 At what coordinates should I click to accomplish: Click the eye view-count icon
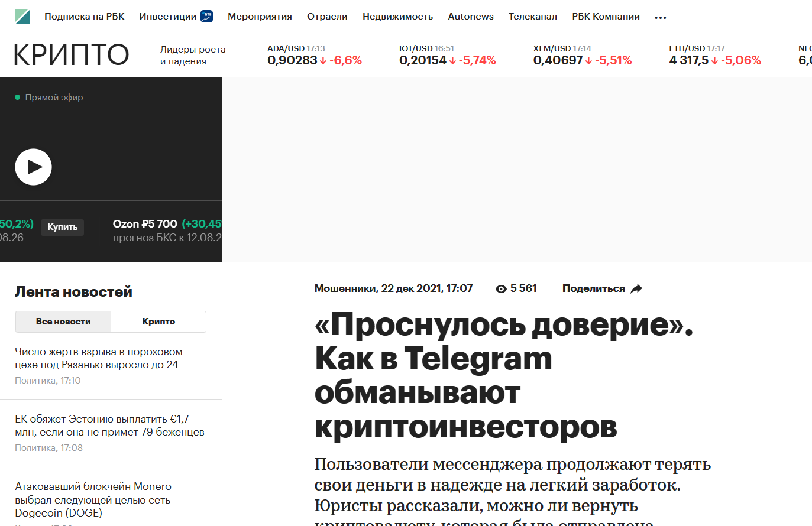click(x=501, y=288)
